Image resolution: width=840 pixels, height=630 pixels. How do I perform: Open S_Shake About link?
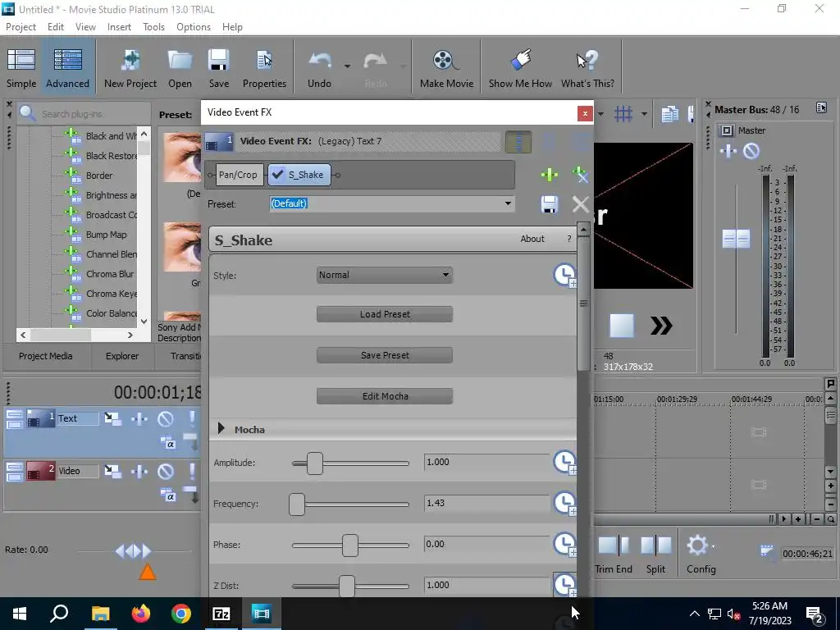(x=532, y=239)
